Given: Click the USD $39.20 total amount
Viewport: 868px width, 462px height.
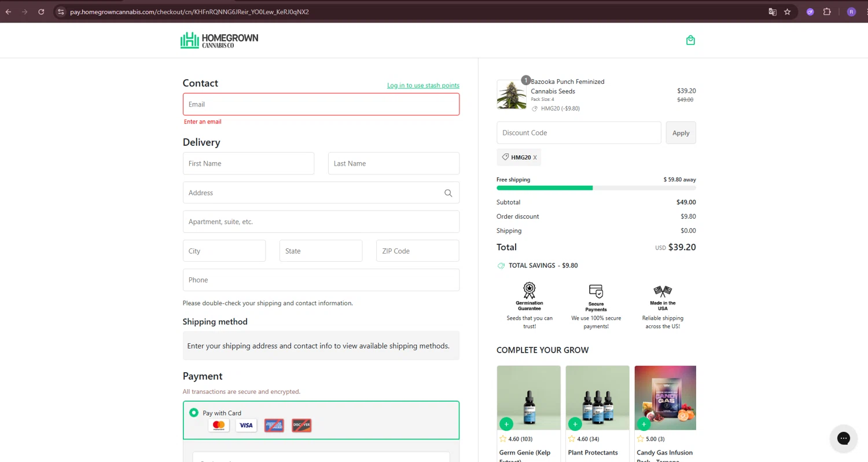Looking at the screenshot, I should point(675,247).
